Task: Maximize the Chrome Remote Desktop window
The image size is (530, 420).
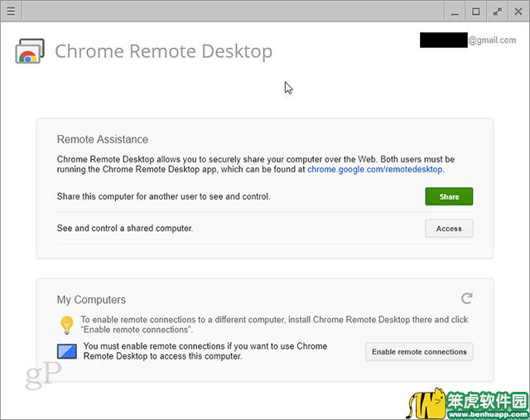Action: coord(476,12)
